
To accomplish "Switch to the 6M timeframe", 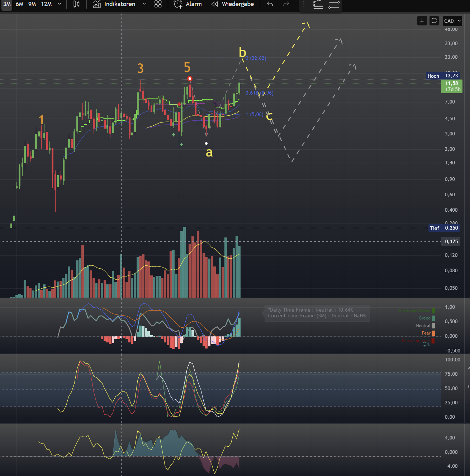I will 19,4.
